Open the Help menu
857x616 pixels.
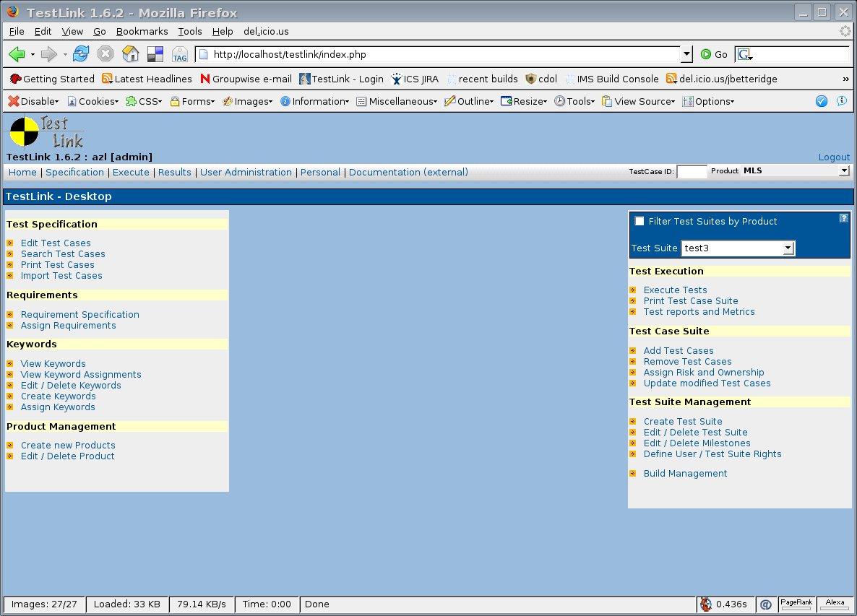click(x=223, y=31)
